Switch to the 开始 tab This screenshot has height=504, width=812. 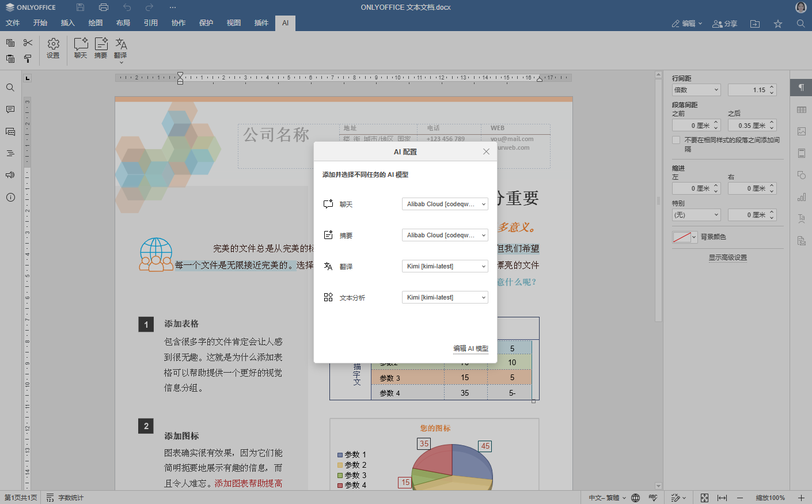(40, 23)
